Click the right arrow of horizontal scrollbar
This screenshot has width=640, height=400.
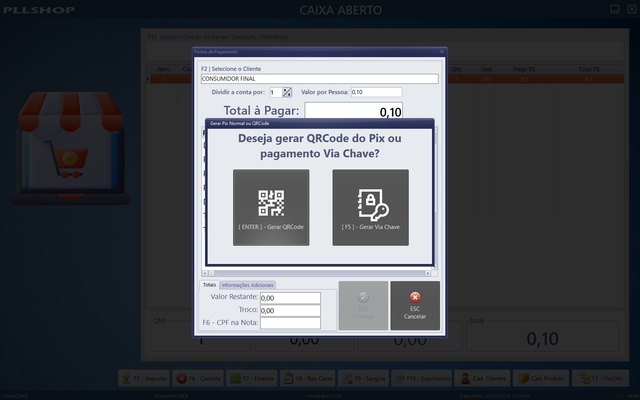(428, 273)
